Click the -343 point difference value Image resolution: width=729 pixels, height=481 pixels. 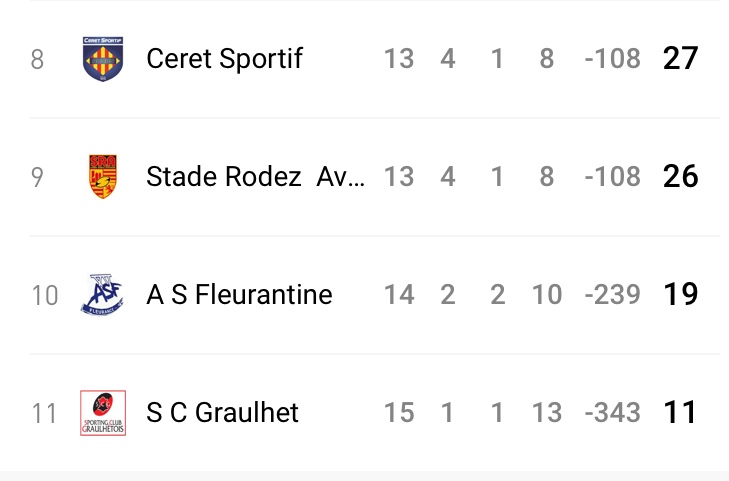(612, 413)
